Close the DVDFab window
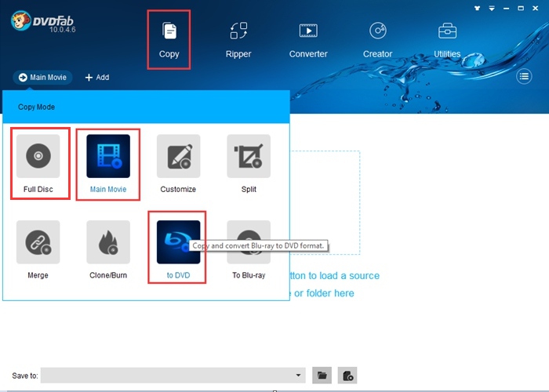Image resolution: width=549 pixels, height=392 pixels. point(536,8)
